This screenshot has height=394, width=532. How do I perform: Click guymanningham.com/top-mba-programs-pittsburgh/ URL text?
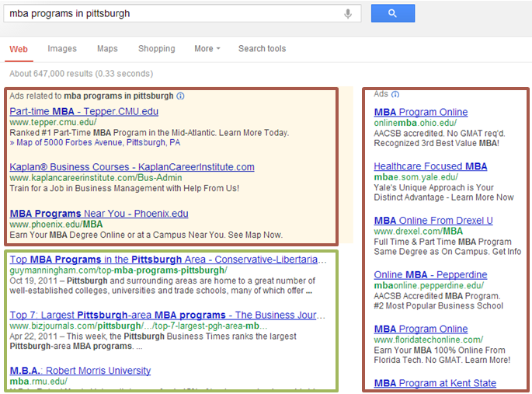(118, 270)
